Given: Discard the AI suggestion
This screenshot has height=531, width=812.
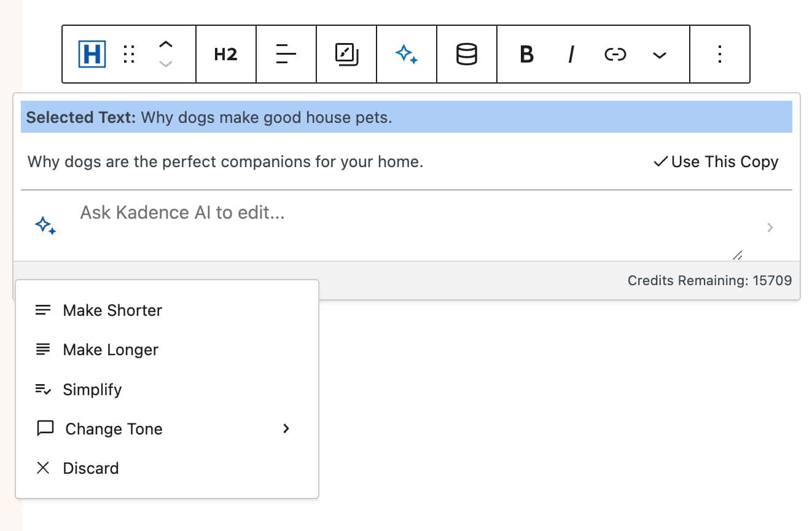Looking at the screenshot, I should tap(90, 468).
